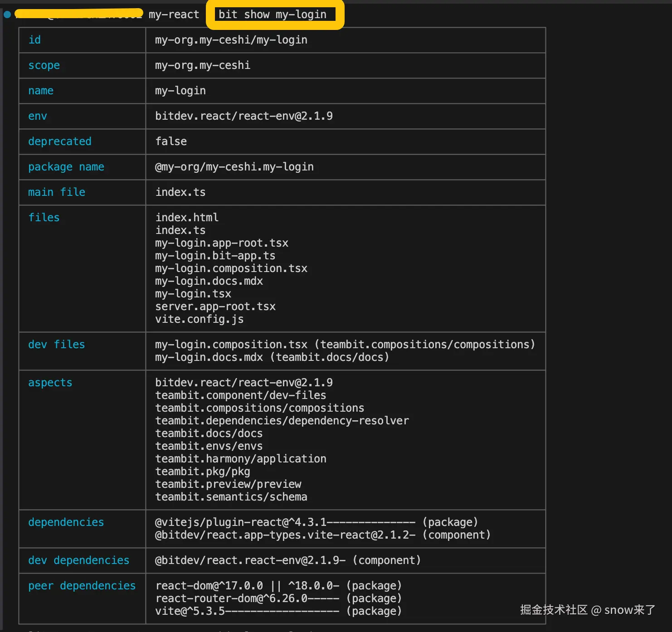Click the package name @my-org/my-ceshi.my-login
The height and width of the screenshot is (632, 672).
coord(234,167)
